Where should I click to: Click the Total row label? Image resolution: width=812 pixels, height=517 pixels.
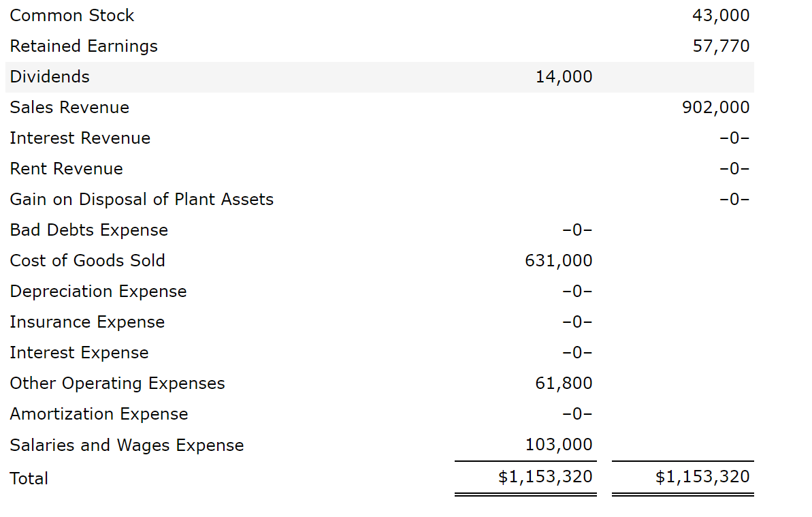tap(29, 478)
